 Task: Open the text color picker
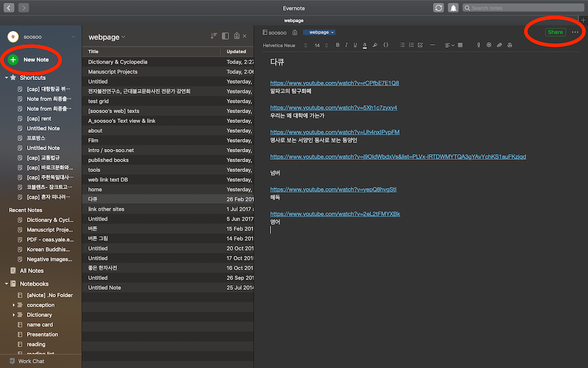tap(365, 45)
